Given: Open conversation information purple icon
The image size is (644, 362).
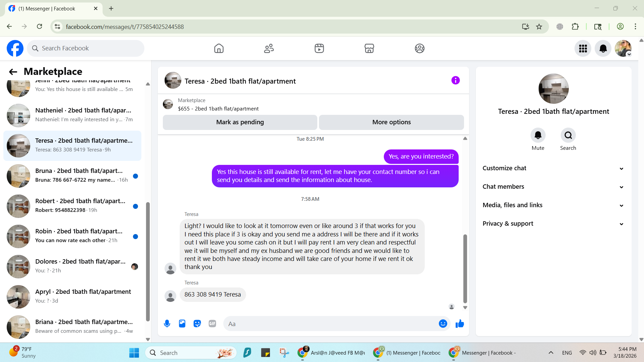Looking at the screenshot, I should (x=455, y=80).
